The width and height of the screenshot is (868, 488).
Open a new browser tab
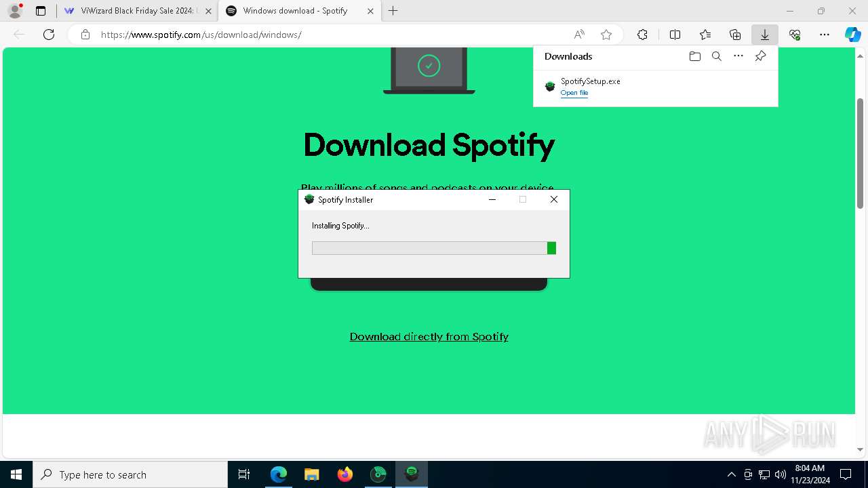coord(393,11)
